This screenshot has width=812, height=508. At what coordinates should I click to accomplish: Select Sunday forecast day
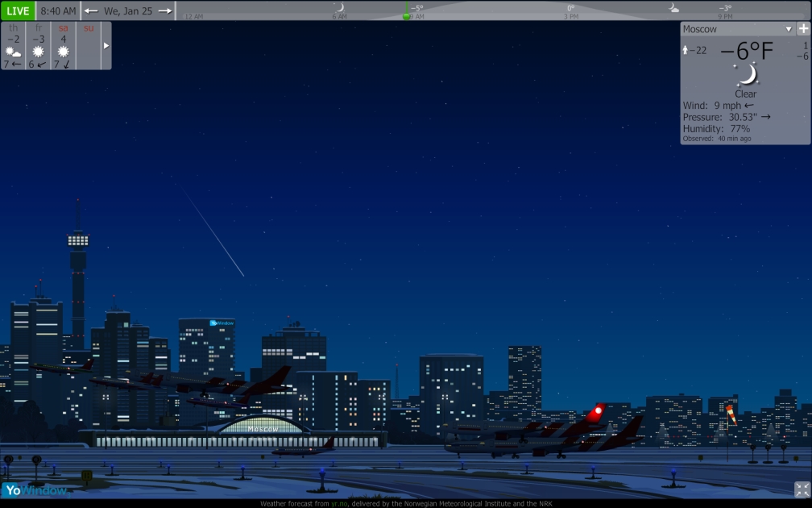pyautogui.click(x=89, y=46)
